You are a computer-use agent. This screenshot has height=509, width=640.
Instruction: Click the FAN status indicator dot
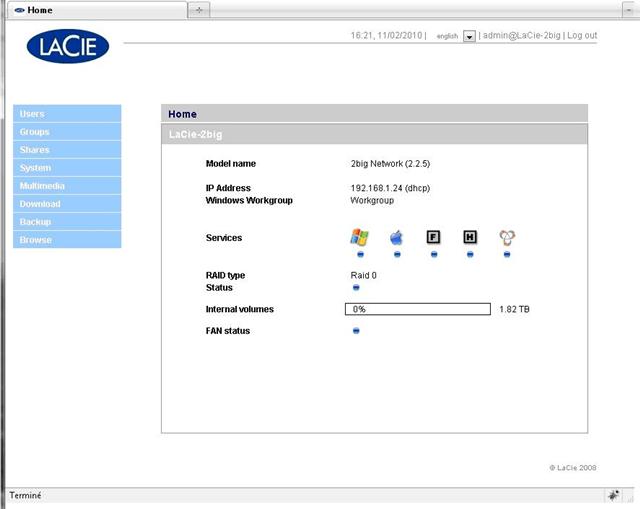point(356,331)
